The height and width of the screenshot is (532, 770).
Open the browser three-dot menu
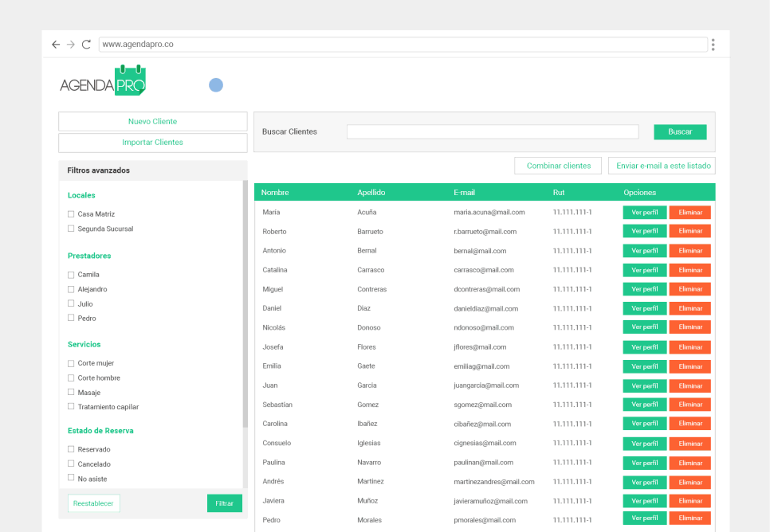(x=713, y=45)
